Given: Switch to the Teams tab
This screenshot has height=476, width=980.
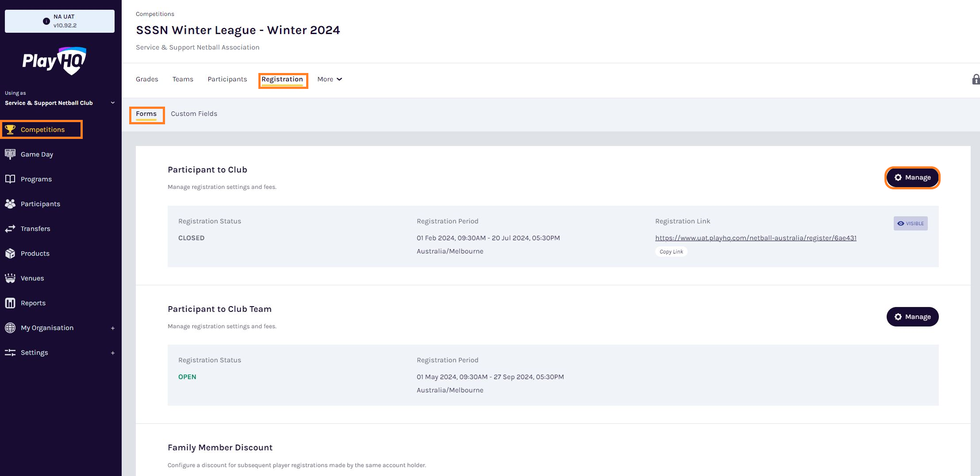Looking at the screenshot, I should pyautogui.click(x=183, y=79).
